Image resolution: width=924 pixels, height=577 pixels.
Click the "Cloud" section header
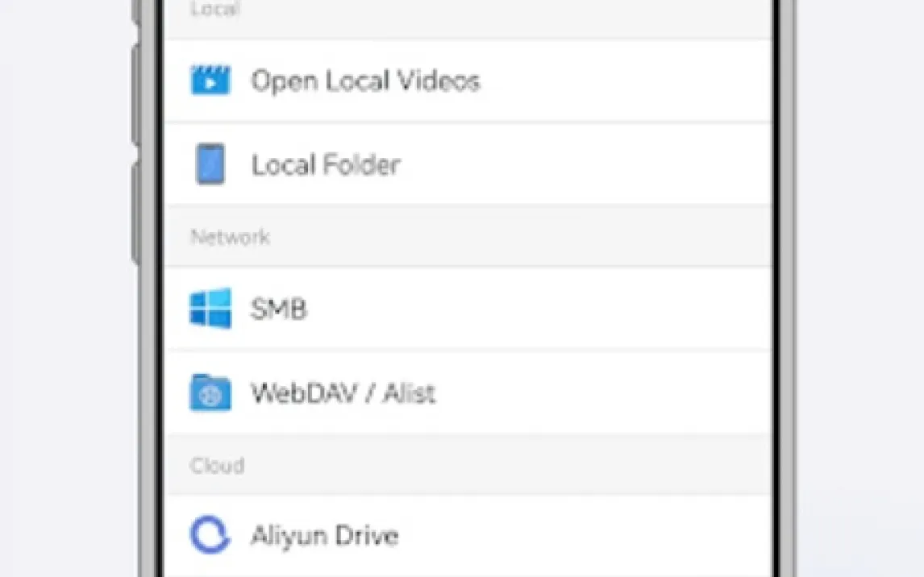pos(217,466)
